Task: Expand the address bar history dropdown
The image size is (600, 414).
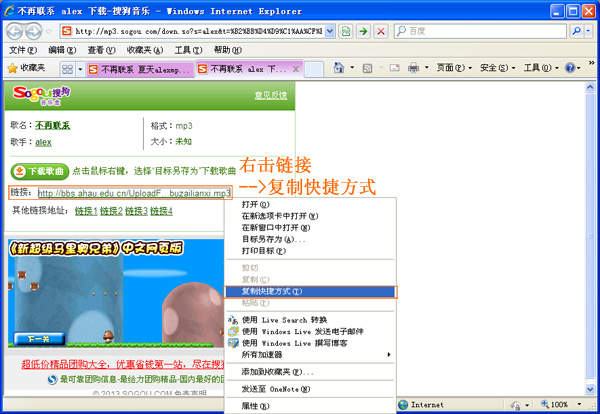Action: (330, 31)
